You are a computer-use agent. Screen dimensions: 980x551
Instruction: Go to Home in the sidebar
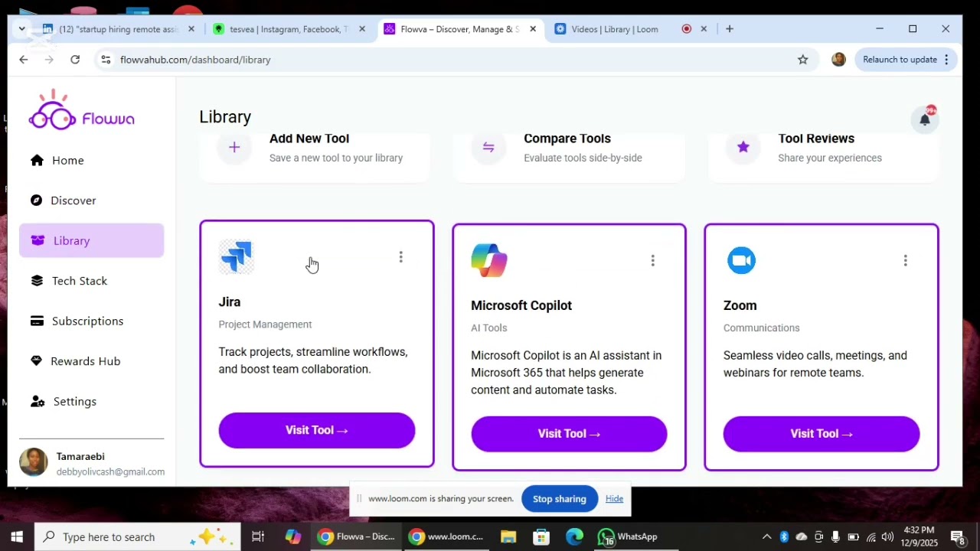coord(92,160)
